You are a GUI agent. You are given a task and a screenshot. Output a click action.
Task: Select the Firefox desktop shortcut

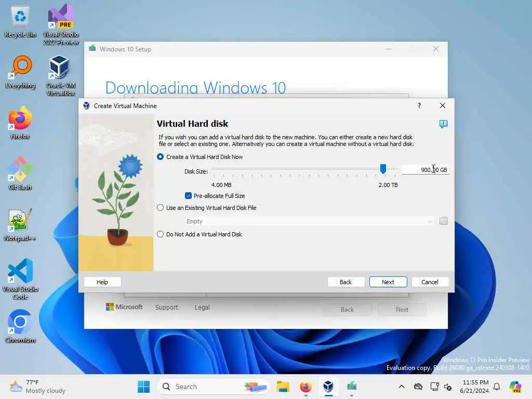pyautogui.click(x=20, y=123)
